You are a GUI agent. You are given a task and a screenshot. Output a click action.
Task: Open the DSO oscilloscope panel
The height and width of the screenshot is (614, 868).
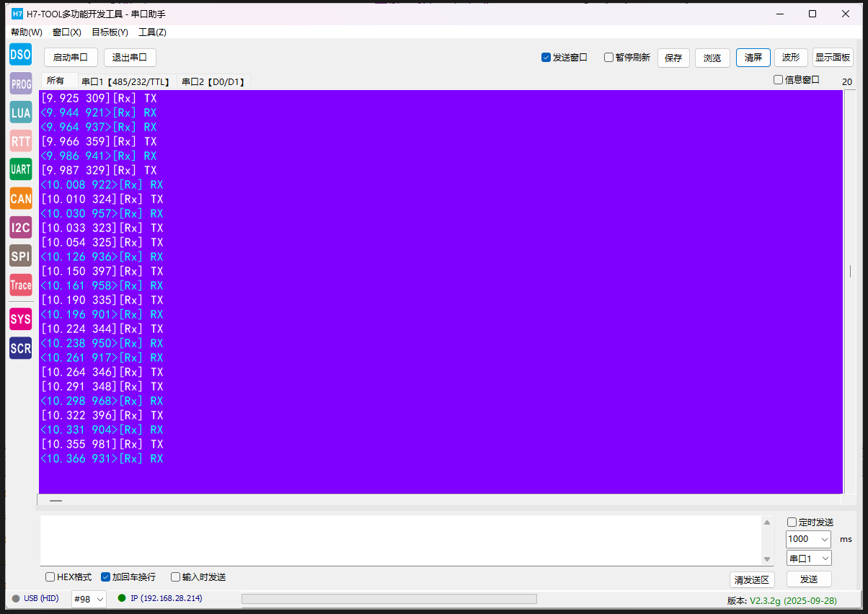pos(20,54)
